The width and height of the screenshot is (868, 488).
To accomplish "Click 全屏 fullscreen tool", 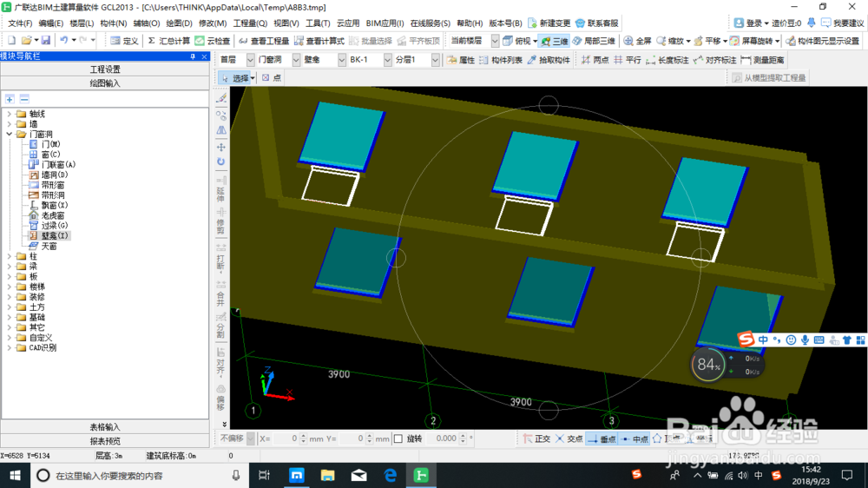I will click(638, 41).
